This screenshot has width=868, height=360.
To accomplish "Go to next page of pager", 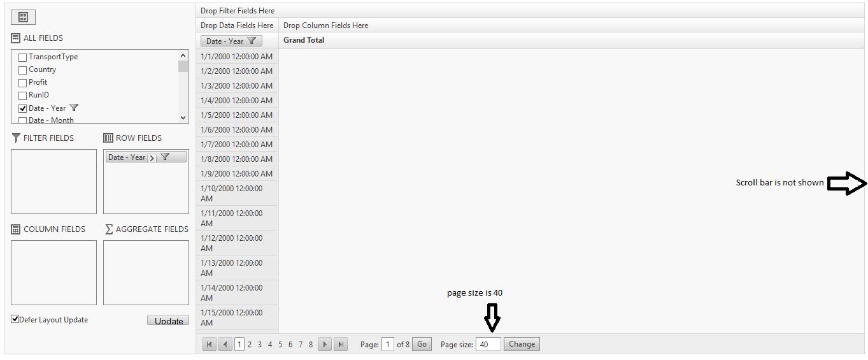I will (325, 344).
